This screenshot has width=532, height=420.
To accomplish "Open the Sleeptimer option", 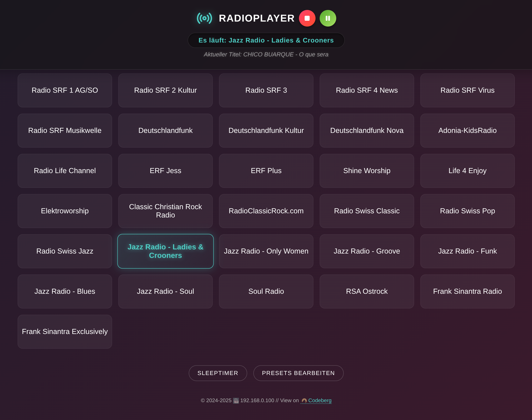I will tap(218, 373).
